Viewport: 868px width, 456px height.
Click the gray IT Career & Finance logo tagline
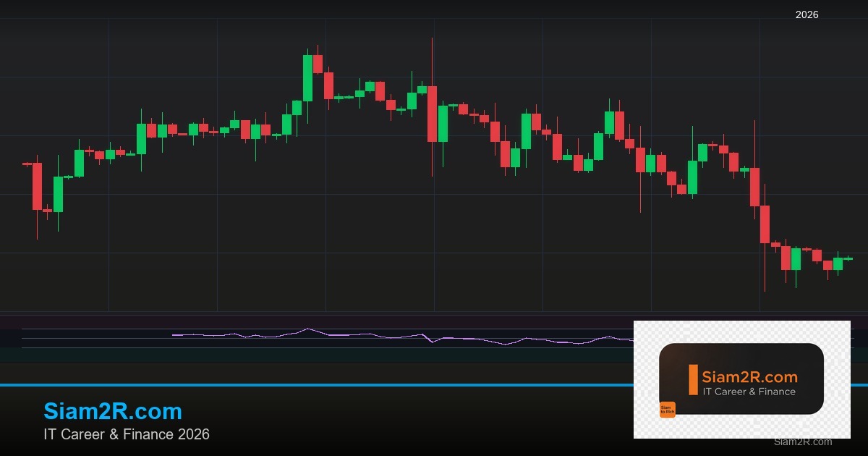coord(749,392)
